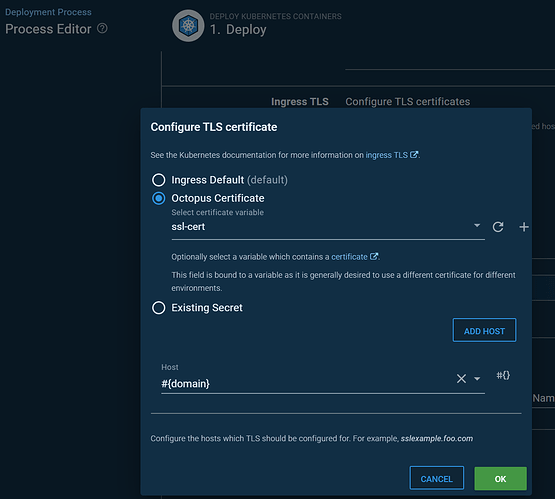Refresh the certificate variable list
The width and height of the screenshot is (555, 499).
pos(498,227)
